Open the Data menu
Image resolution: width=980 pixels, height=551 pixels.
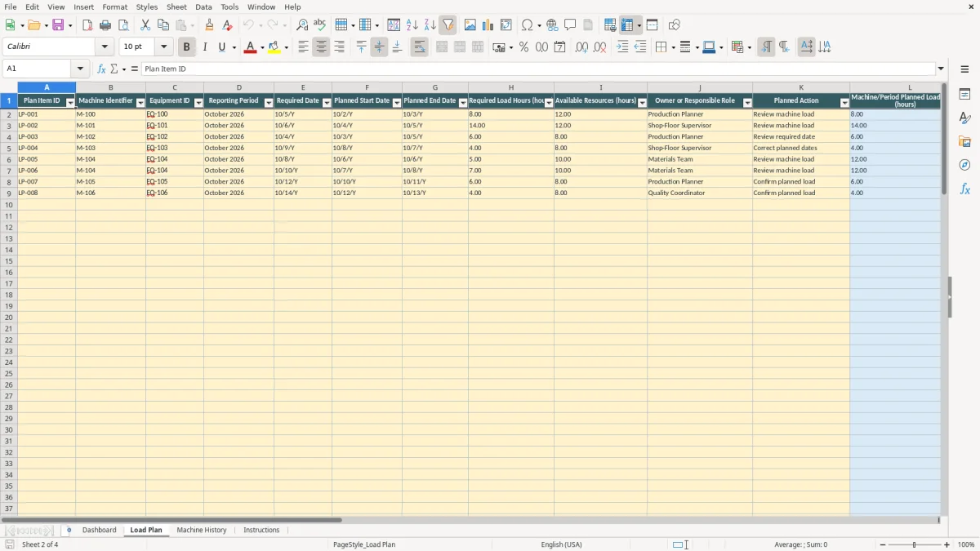(203, 7)
